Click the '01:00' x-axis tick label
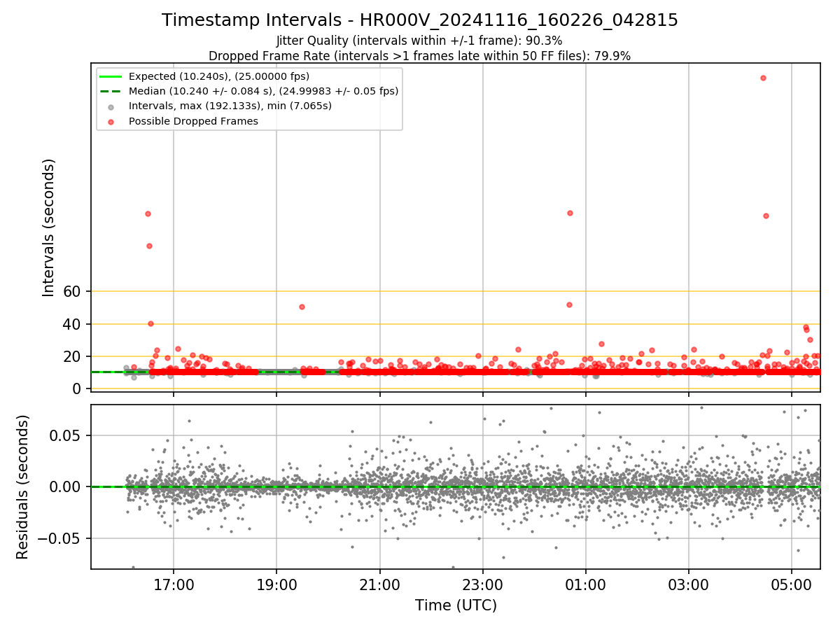The image size is (840, 630). (x=586, y=583)
